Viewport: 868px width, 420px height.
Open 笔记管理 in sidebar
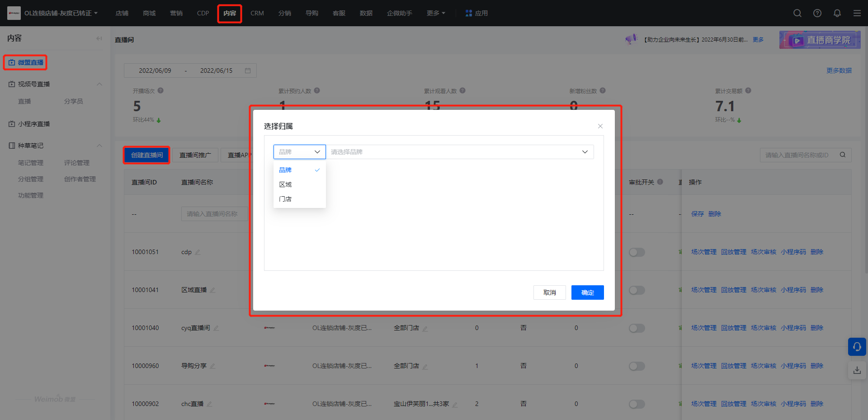click(x=31, y=163)
